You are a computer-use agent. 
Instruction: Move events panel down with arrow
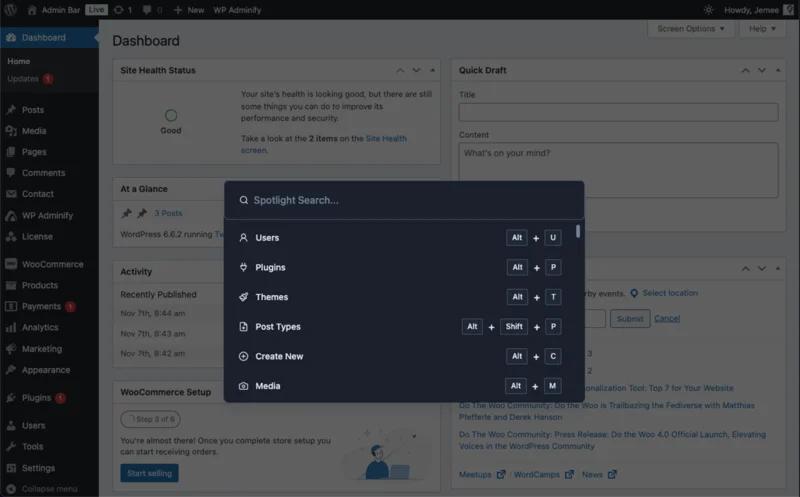pyautogui.click(x=762, y=268)
